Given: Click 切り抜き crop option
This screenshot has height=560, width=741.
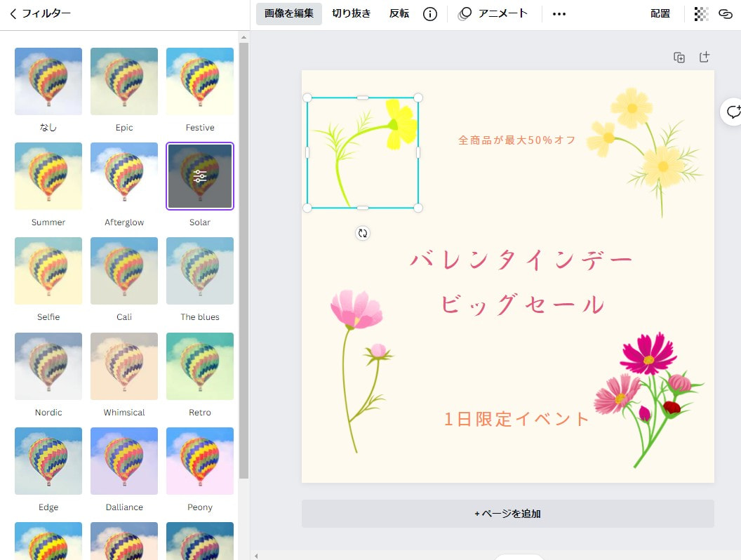Looking at the screenshot, I should click(351, 14).
